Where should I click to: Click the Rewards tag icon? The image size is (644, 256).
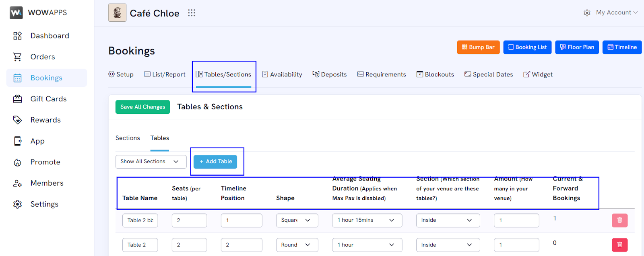click(x=17, y=120)
